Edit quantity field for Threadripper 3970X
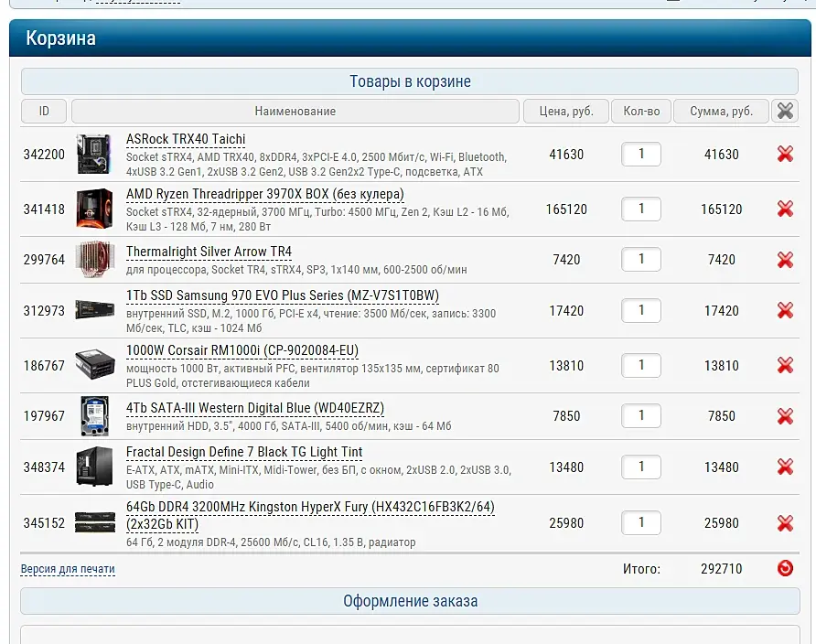Image resolution: width=816 pixels, height=644 pixels. [641, 209]
